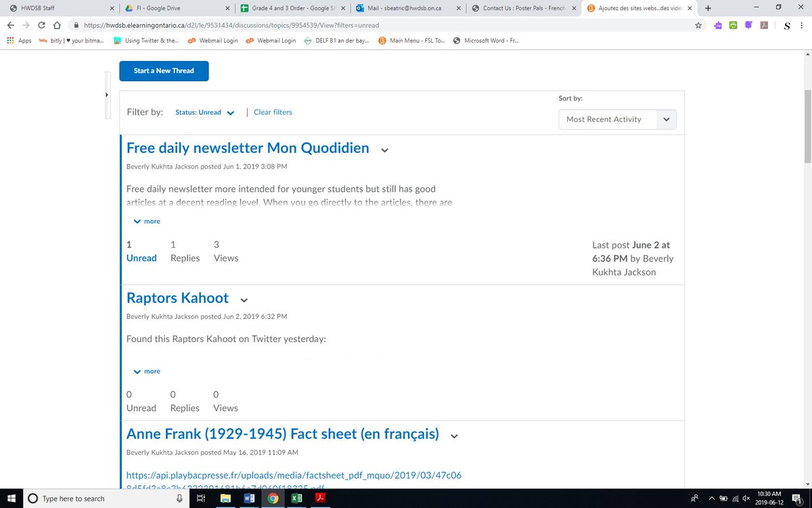Open Excel from the taskbar
The width and height of the screenshot is (812, 508).
[296, 499]
